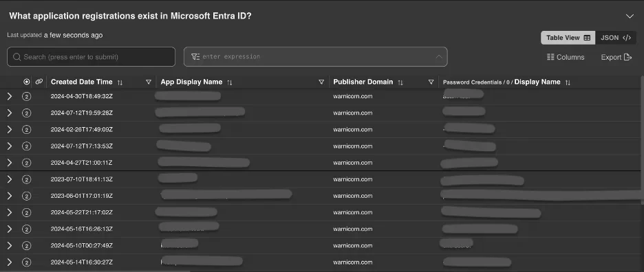Filter the Publisher Domain column
The height and width of the screenshot is (272, 644).
431,82
